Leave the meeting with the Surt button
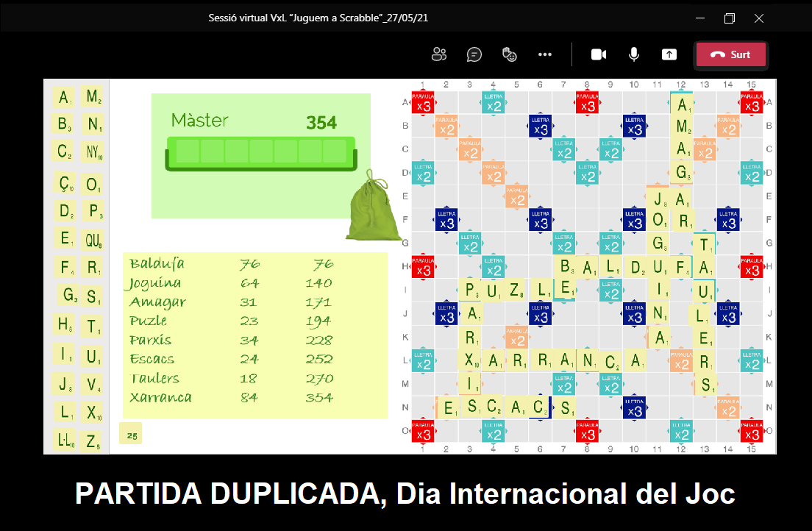This screenshot has height=531, width=812. [731, 54]
